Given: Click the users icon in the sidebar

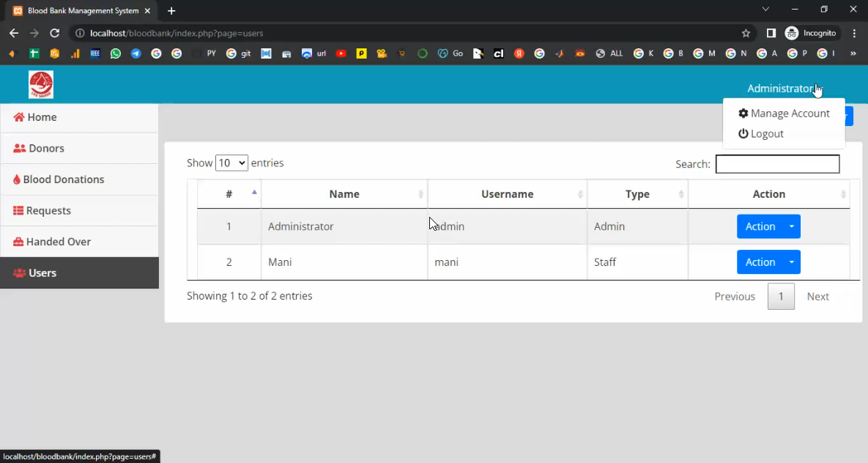Looking at the screenshot, I should pyautogui.click(x=19, y=273).
